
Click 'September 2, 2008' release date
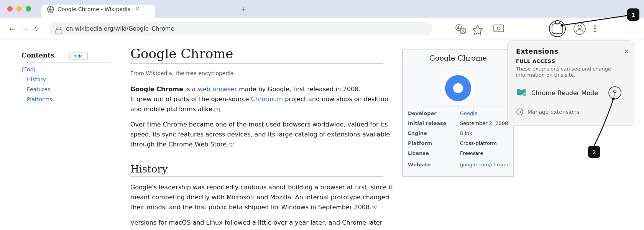pos(484,123)
